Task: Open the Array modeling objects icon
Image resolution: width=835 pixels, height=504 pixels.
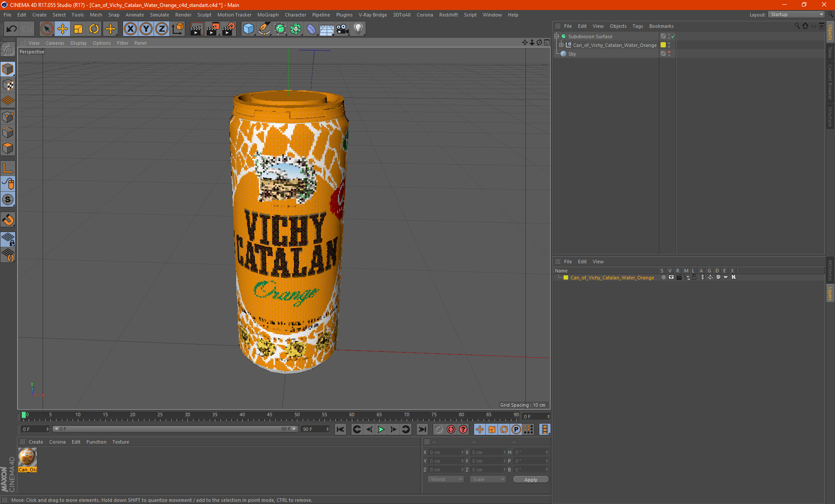Action: [x=296, y=29]
